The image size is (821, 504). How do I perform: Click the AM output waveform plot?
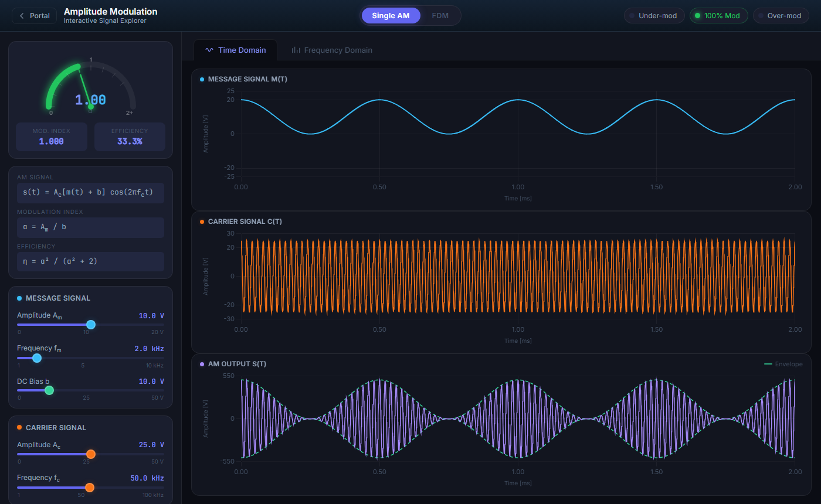(x=518, y=418)
